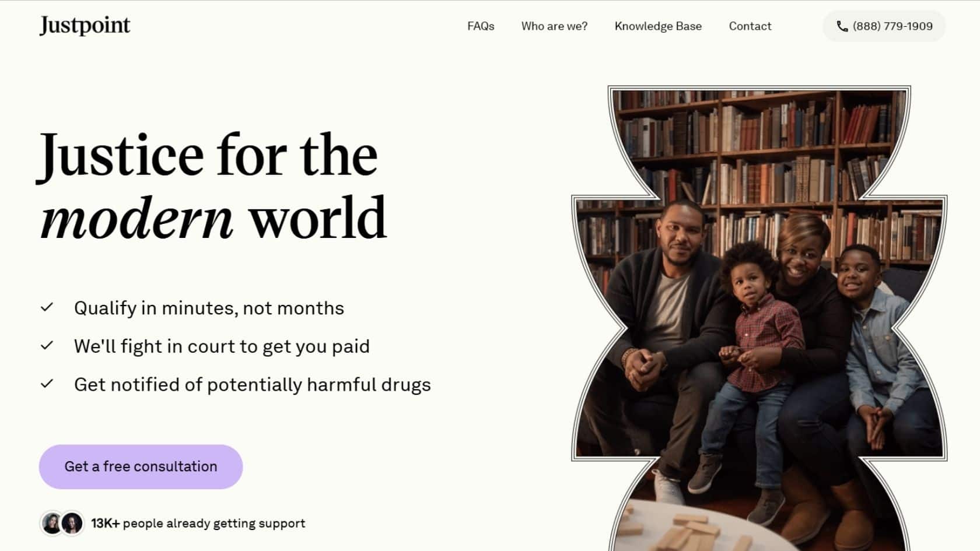Image resolution: width=980 pixels, height=551 pixels.
Task: Click the checkmark beside We'll fight in court
Action: coord(47,346)
